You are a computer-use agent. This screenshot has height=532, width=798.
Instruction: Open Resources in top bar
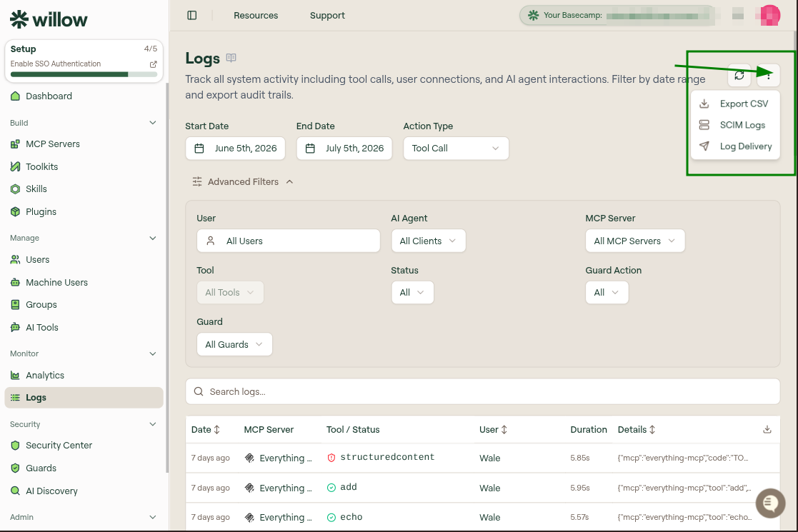[x=256, y=15]
